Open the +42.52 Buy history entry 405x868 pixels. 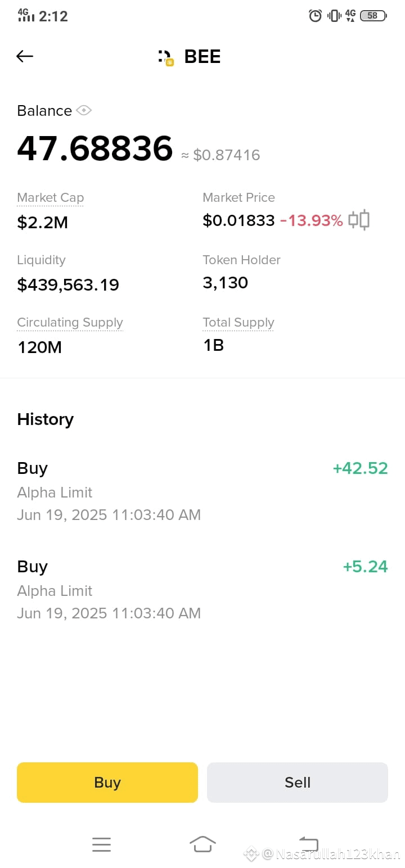point(202,491)
